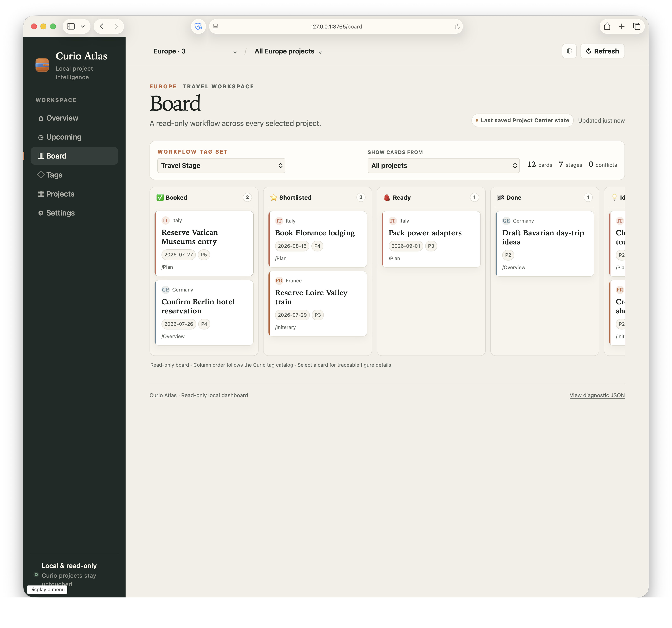The height and width of the screenshot is (628, 672).
Task: Click the 2026-07-27 date chip
Action: coord(178,255)
